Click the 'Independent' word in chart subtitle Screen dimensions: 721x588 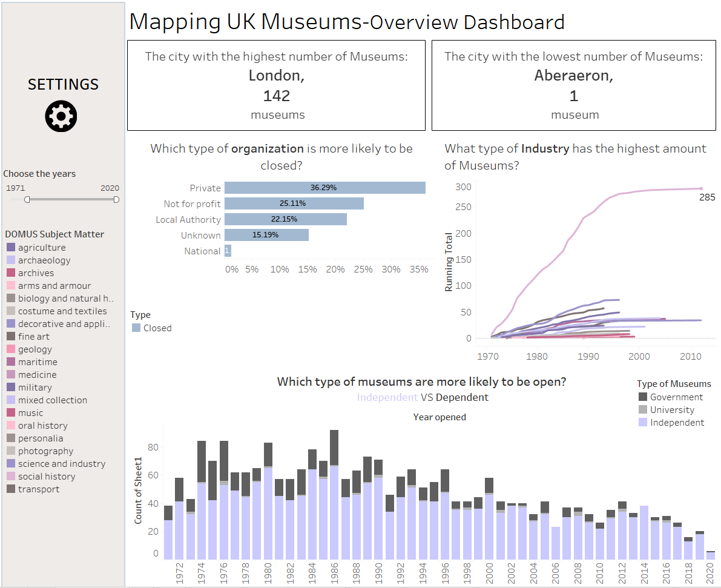387,397
